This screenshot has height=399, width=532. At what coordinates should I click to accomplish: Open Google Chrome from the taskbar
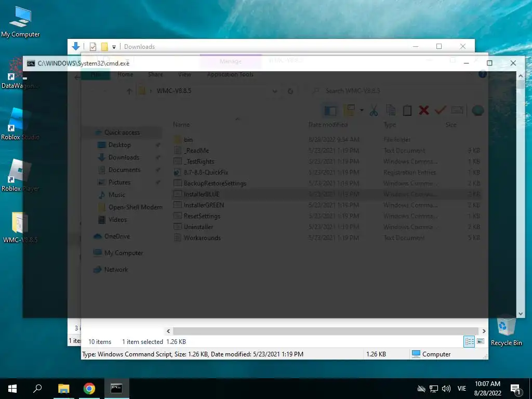click(x=89, y=389)
